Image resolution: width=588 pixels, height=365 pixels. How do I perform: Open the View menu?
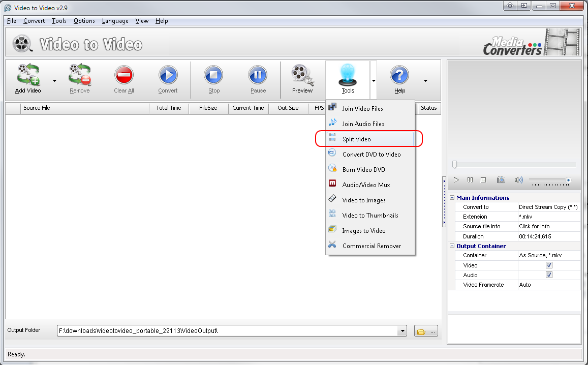pyautogui.click(x=142, y=21)
